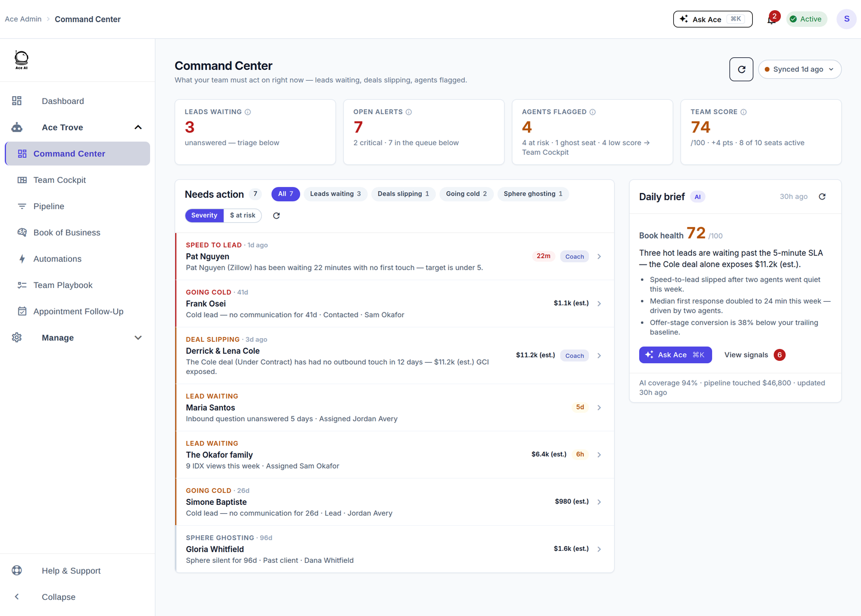
Task: Go to the Pipeline page
Action: click(x=77, y=206)
